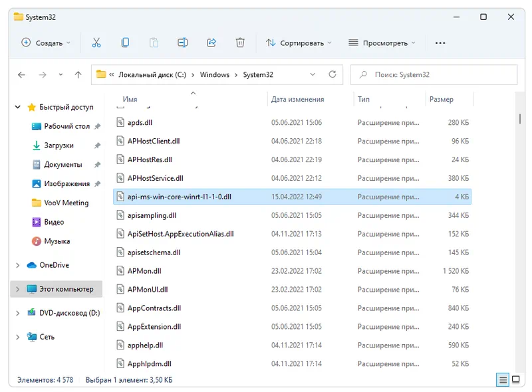Click the Rename icon in toolbar
Image resolution: width=532 pixels, height=392 pixels.
[182, 43]
